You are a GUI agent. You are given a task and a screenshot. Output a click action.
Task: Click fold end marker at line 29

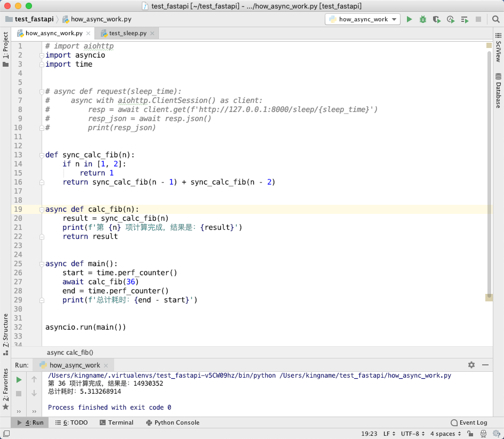click(42, 300)
